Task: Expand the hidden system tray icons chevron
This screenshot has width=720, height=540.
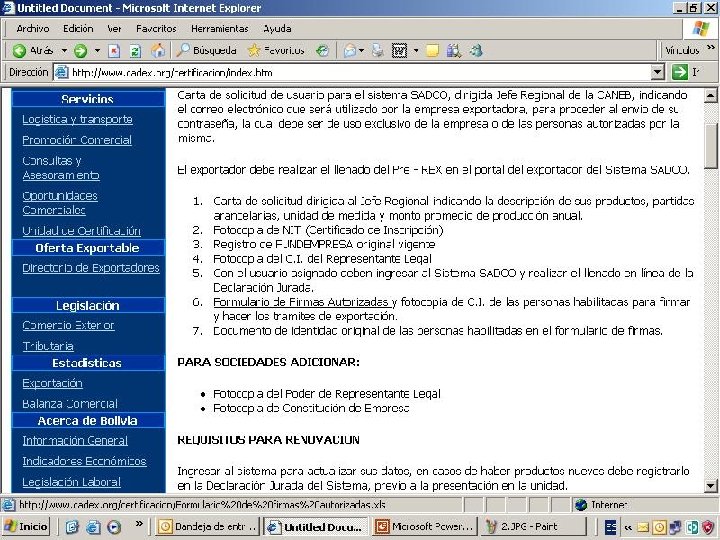Action: (x=628, y=527)
